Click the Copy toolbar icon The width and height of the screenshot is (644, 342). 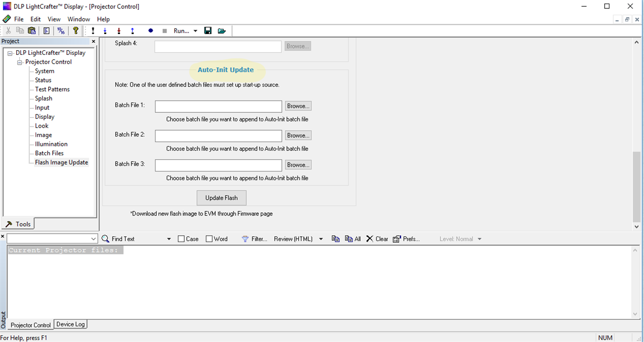point(20,31)
